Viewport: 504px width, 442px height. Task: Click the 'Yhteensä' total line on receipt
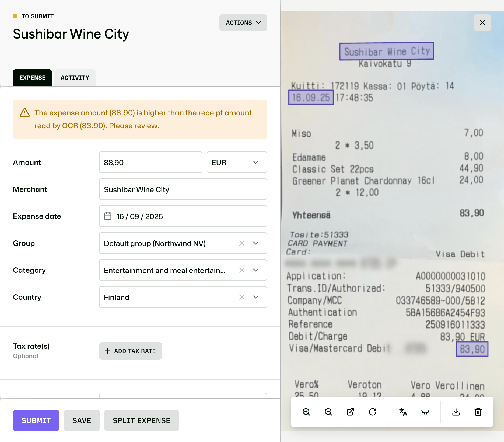[x=388, y=214]
